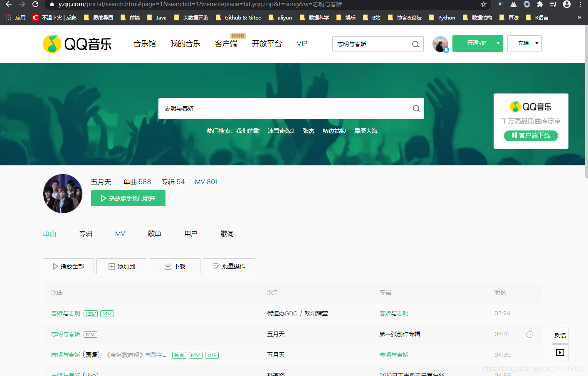Click the 客户端下载 download button

pyautogui.click(x=531, y=135)
